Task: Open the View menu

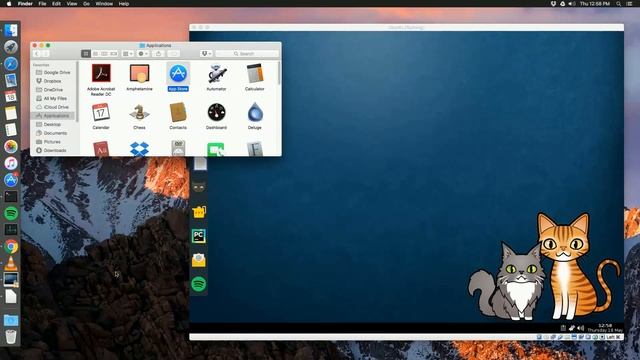Action: (x=72, y=4)
